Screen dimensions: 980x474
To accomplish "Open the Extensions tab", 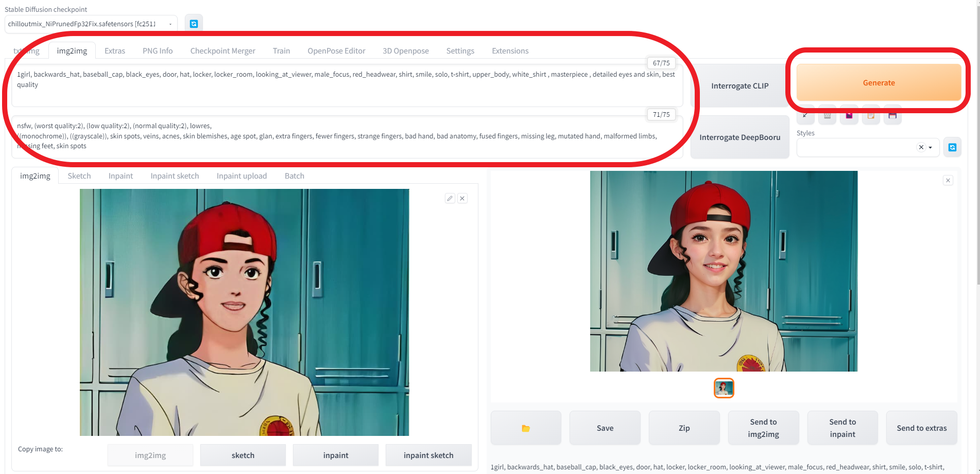I will [x=510, y=50].
